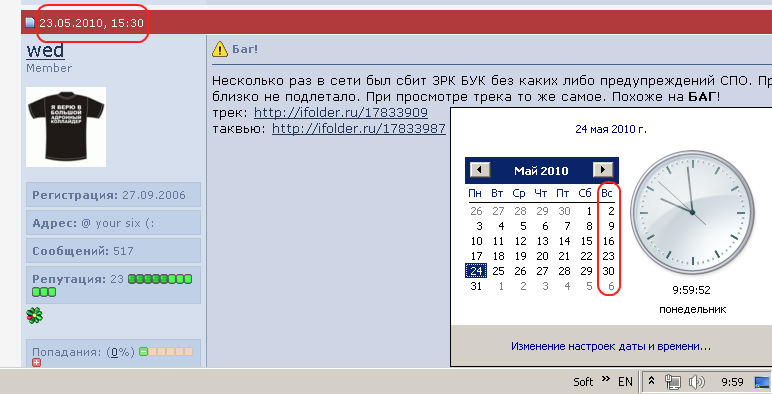The width and height of the screenshot is (772, 394).
Task: Select 24 in the May calendar
Action: pyautogui.click(x=476, y=271)
